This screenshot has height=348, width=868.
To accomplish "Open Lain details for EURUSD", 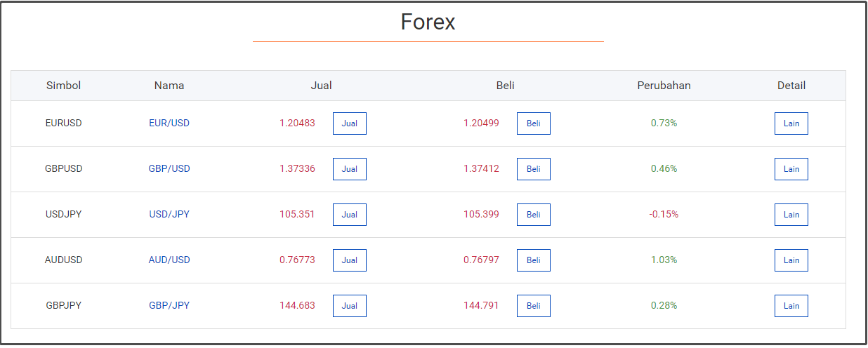I will (791, 123).
